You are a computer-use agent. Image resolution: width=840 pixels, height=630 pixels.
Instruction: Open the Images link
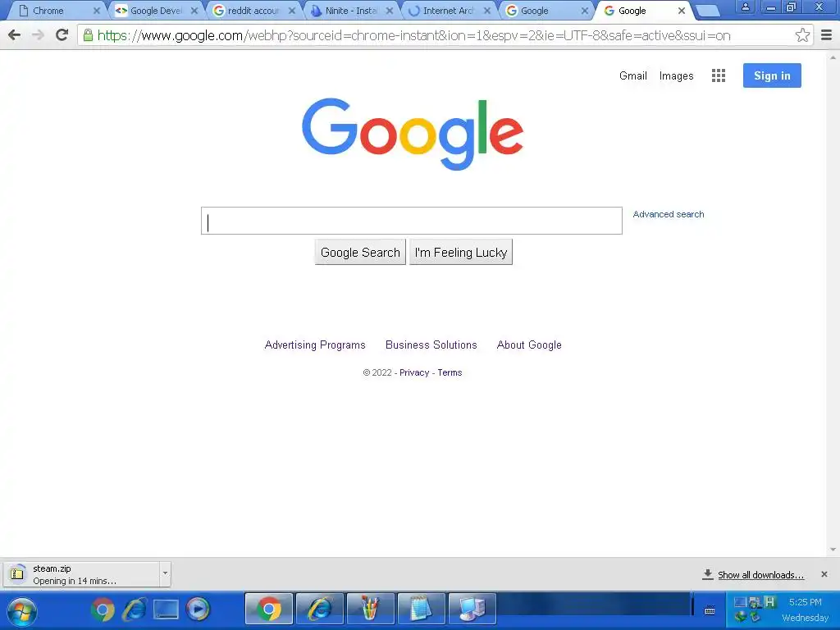[676, 76]
